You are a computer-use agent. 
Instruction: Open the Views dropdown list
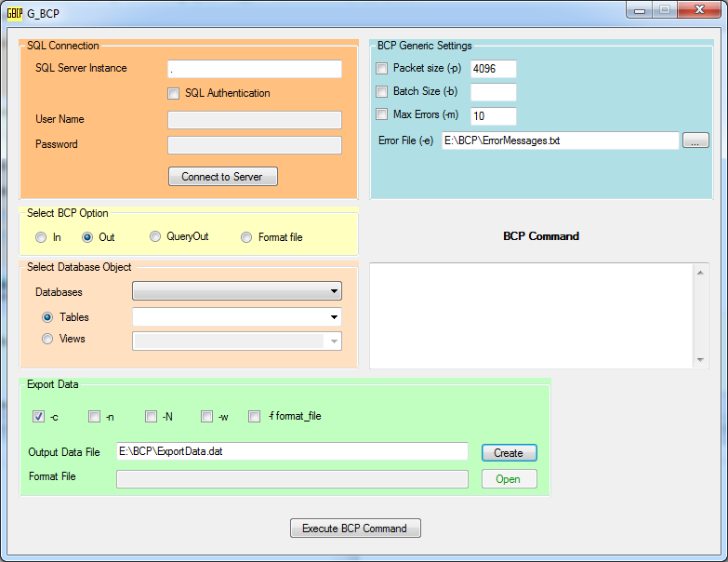tap(237, 341)
